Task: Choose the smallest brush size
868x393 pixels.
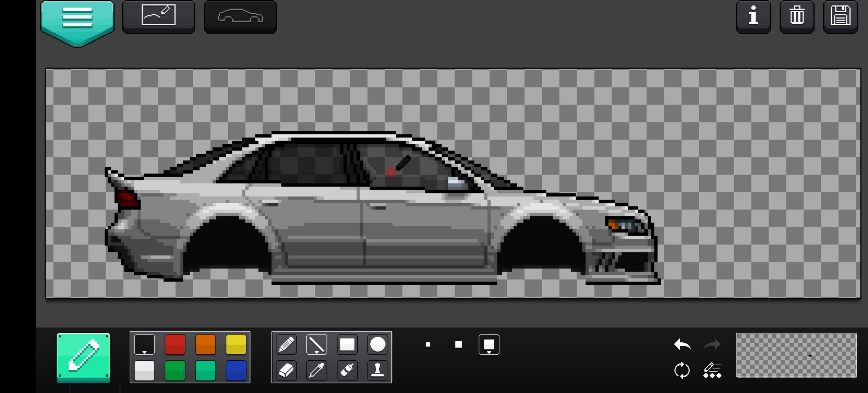Action: coord(428,344)
